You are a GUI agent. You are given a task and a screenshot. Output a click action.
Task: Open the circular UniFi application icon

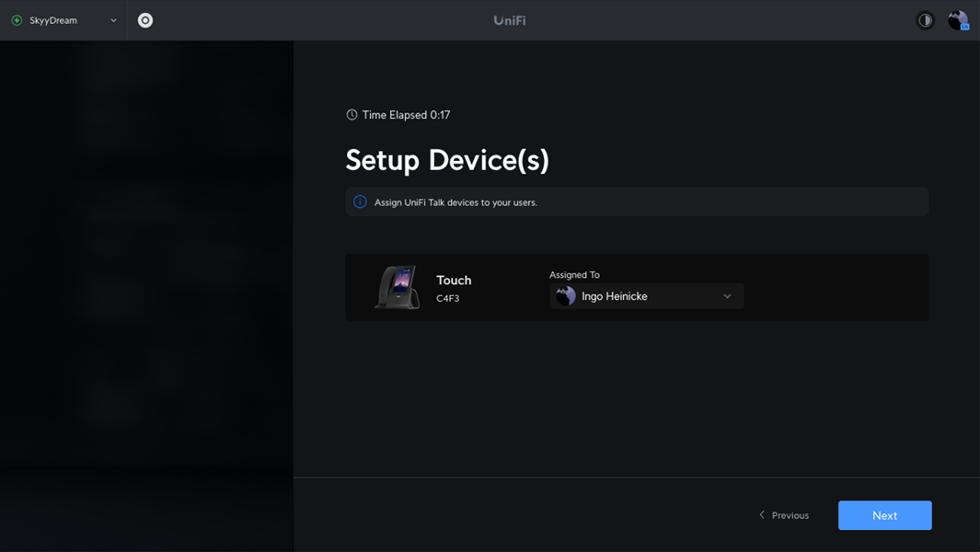pos(145,20)
